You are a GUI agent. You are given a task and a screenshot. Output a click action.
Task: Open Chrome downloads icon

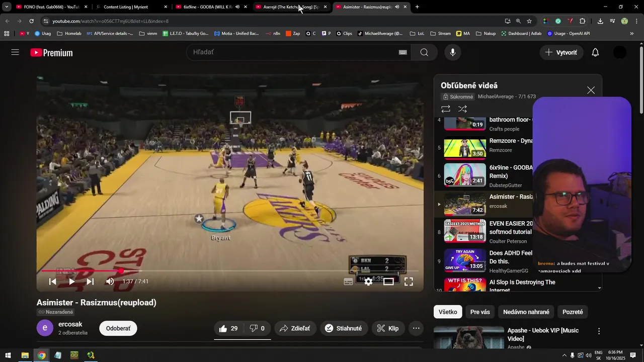pos(600,21)
